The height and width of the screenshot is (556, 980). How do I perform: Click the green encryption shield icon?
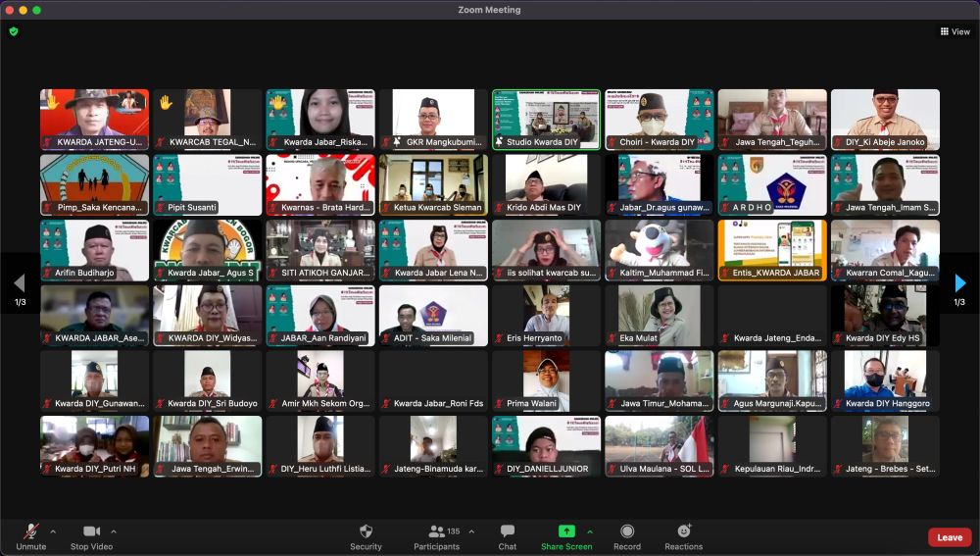tap(14, 31)
